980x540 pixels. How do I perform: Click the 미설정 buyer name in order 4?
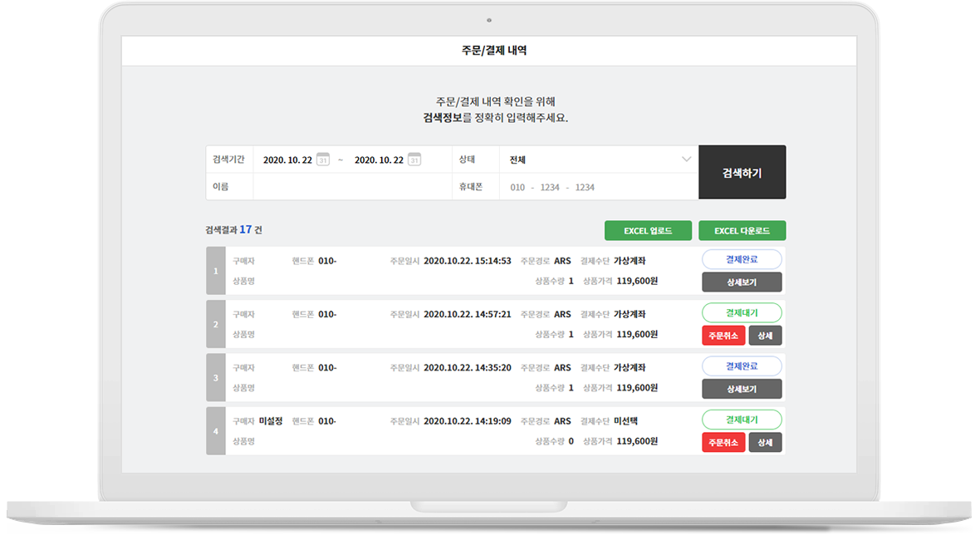tap(271, 421)
